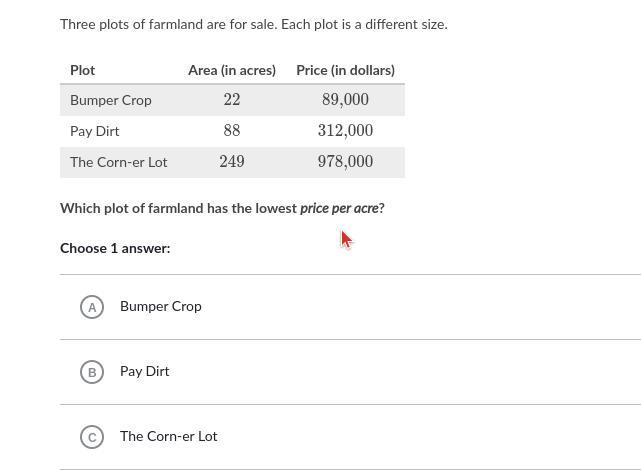The image size is (641, 475).
Task: Click the 'Choose 1 answer:' prompt
Action: click(x=115, y=248)
